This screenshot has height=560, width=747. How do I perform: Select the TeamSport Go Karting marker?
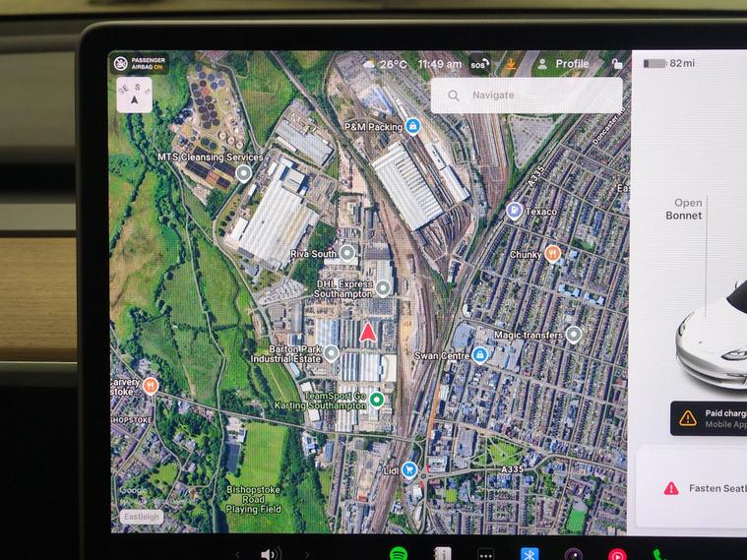pos(377,400)
